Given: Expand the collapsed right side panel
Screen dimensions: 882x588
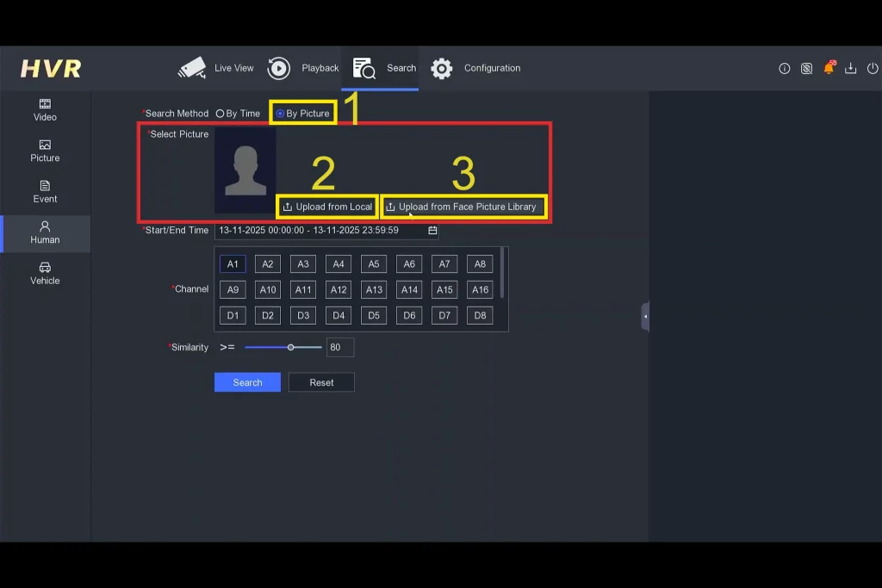Looking at the screenshot, I should 645,317.
